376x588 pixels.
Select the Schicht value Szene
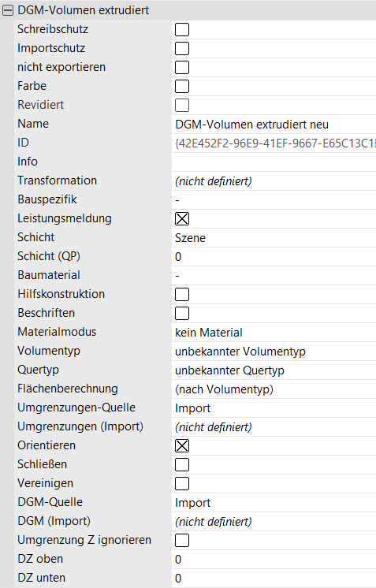pos(274,238)
